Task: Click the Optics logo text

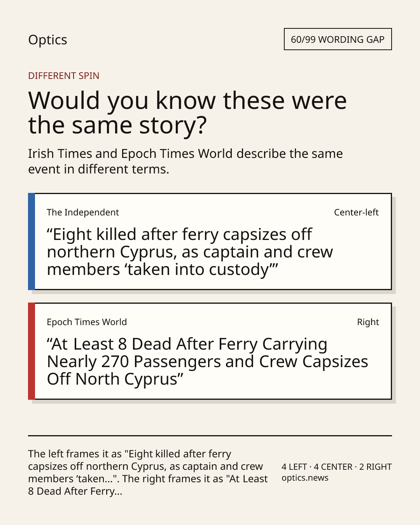Action: pos(47,40)
